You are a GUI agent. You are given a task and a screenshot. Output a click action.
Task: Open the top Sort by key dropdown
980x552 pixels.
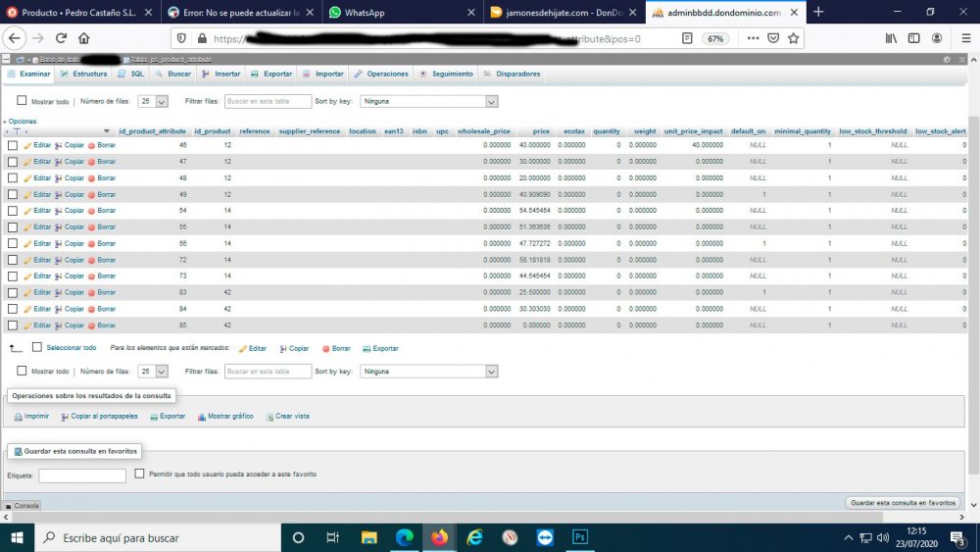(429, 101)
